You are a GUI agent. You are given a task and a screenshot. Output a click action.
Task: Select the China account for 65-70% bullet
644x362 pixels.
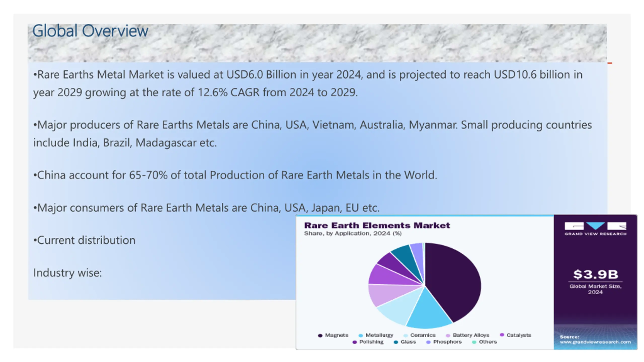(235, 175)
